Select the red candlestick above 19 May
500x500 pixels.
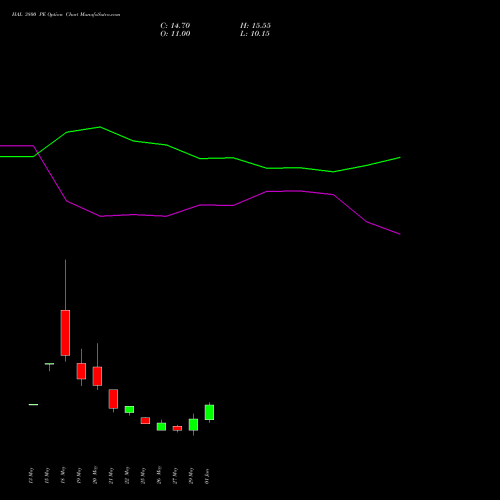pyautogui.click(x=81, y=371)
